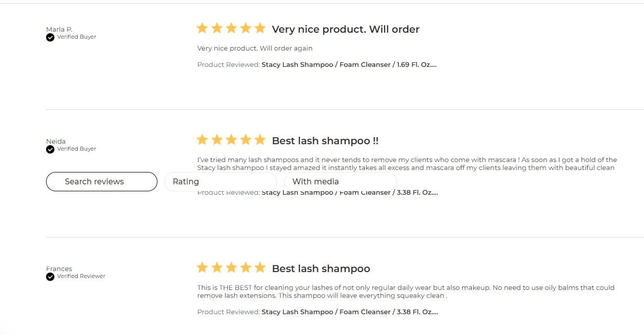Open product link in Neida's review
Screen dimensions: 644x335
click(x=349, y=193)
